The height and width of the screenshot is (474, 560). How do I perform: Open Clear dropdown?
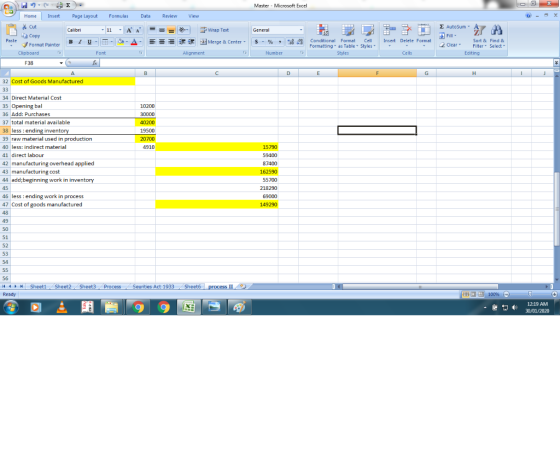point(450,45)
